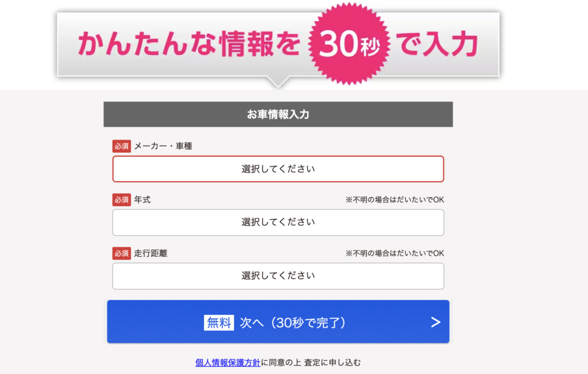Viewport: 588px width, 374px height.
Task: Click the 必須 badge beside メーカー・車種
Action: (122, 146)
